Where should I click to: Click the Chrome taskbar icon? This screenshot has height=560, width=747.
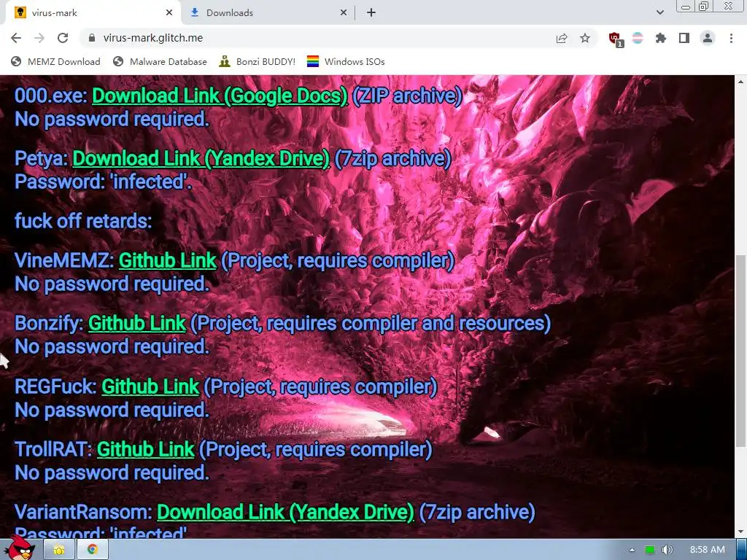pyautogui.click(x=93, y=550)
